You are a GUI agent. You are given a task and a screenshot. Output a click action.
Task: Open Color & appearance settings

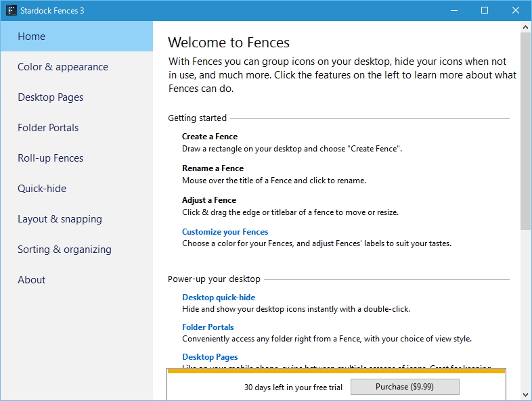[x=63, y=67]
